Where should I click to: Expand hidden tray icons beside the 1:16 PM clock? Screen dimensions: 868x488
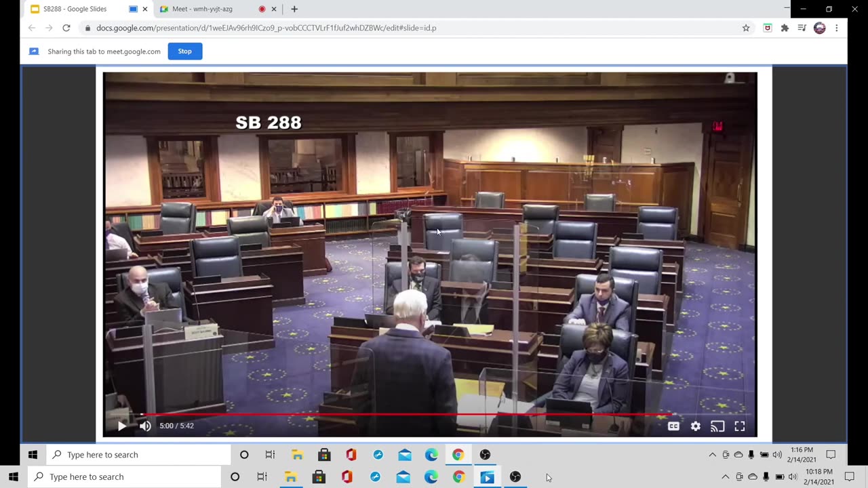712,455
